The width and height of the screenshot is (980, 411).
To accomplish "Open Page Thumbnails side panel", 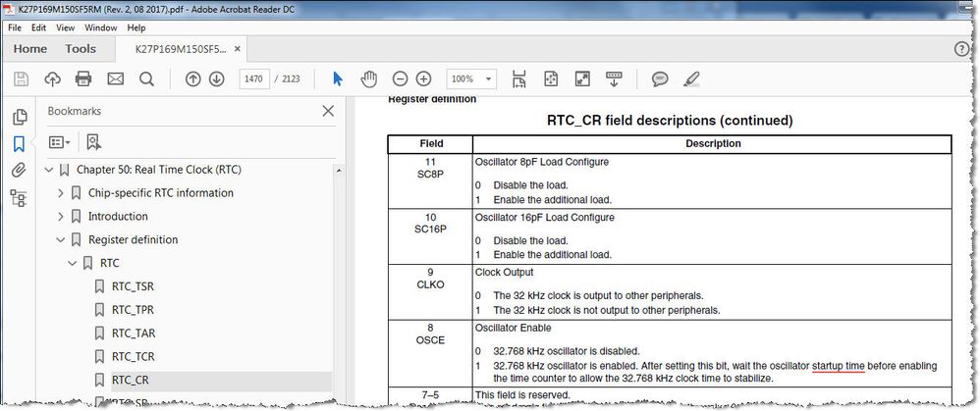I will [20, 117].
